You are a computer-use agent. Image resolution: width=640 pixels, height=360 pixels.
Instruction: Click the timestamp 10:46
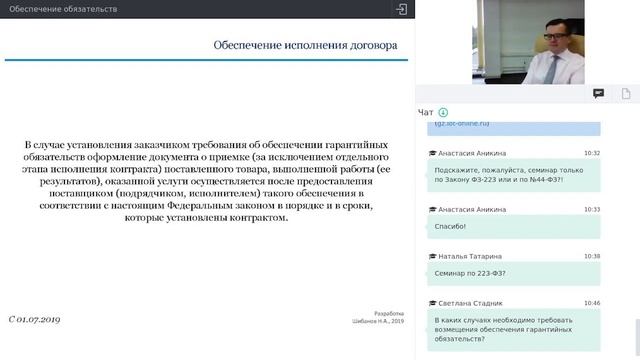pos(592,303)
